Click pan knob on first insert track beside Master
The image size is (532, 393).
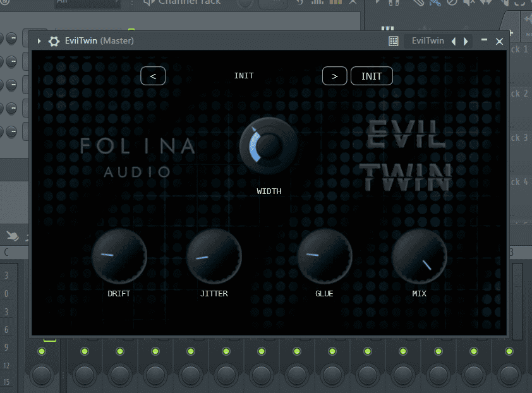coord(85,375)
